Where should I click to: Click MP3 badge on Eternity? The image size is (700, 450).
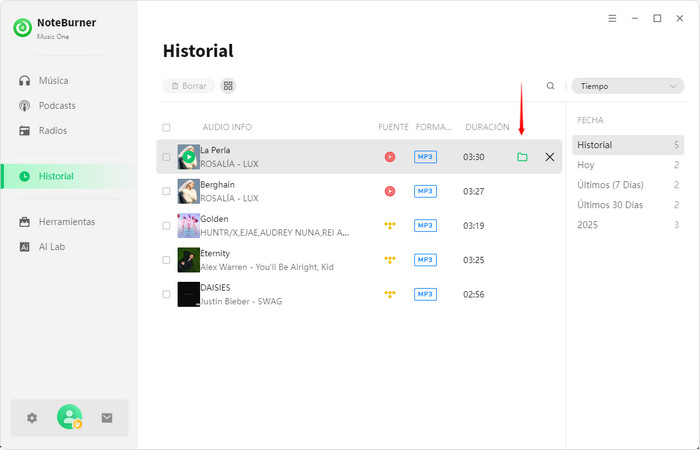click(425, 260)
